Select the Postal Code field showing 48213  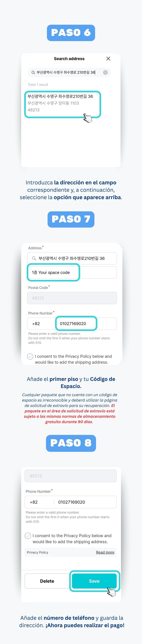tap(72, 298)
